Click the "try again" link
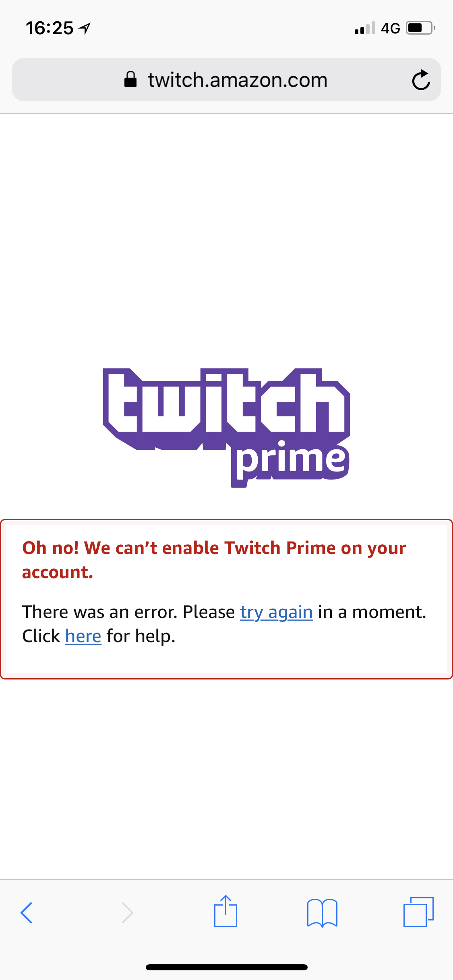The height and width of the screenshot is (980, 453). (x=276, y=612)
